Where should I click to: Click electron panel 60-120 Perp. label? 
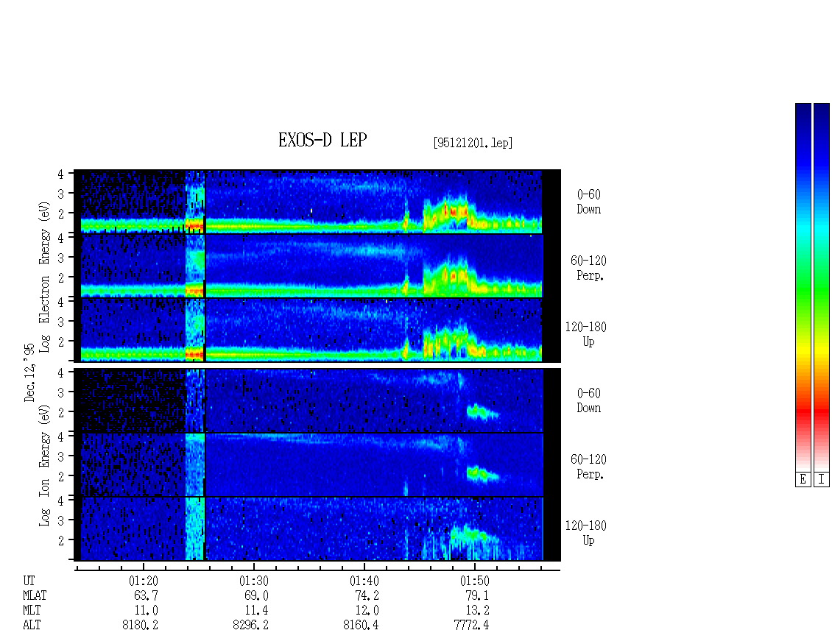(588, 268)
